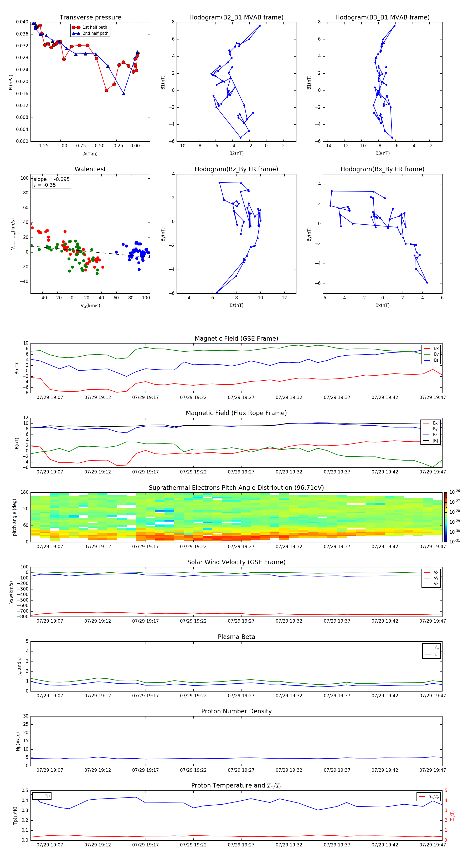The height and width of the screenshot is (868, 473).
Task: Click the 'slope = -0.095' annotation
Action: coord(52,179)
